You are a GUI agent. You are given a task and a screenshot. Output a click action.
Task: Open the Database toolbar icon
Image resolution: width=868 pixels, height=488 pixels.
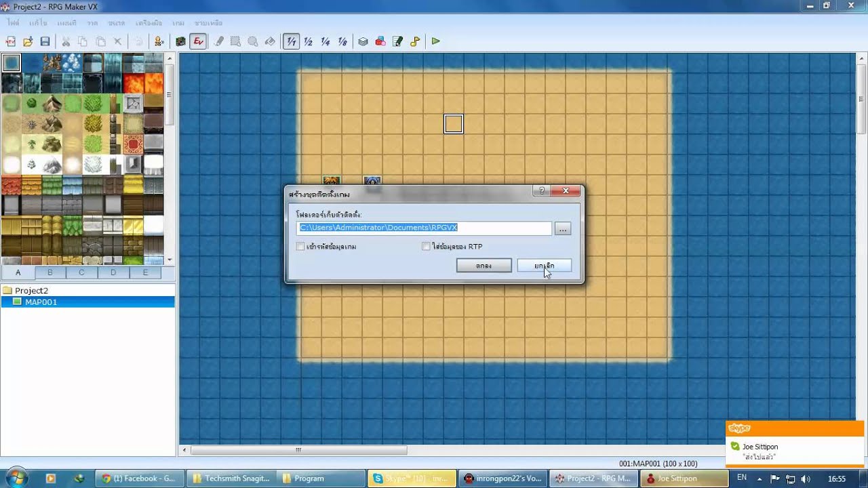coord(363,41)
